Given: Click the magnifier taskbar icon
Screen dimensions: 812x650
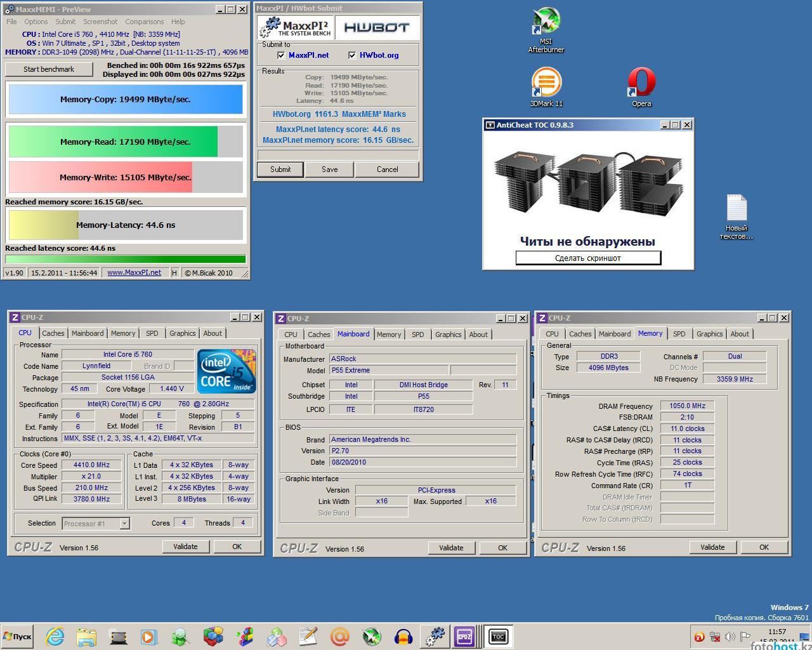Looking at the screenshot, I should click(x=180, y=637).
